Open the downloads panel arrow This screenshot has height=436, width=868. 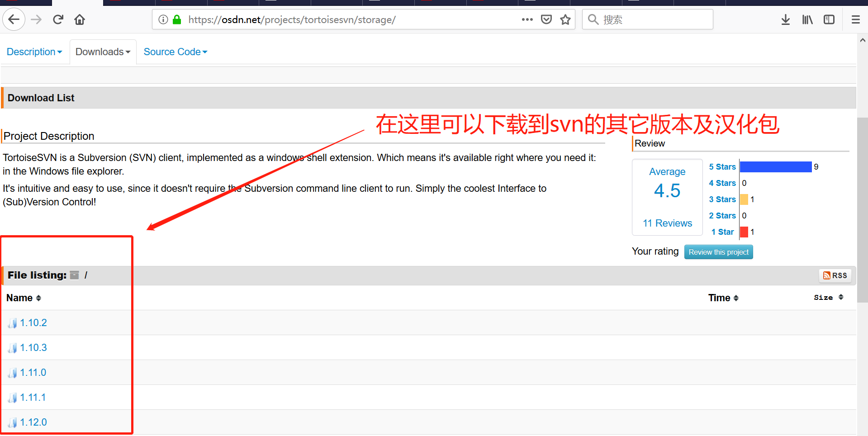786,19
